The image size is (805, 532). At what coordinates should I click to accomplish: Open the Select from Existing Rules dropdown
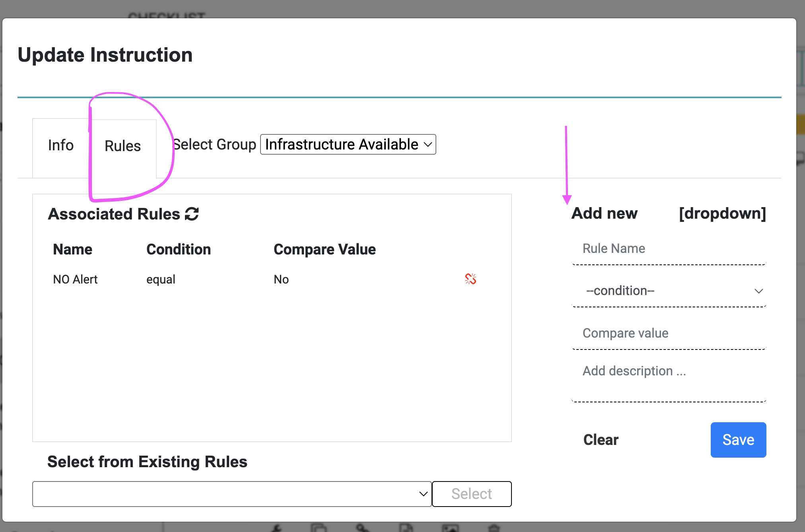pyautogui.click(x=231, y=494)
